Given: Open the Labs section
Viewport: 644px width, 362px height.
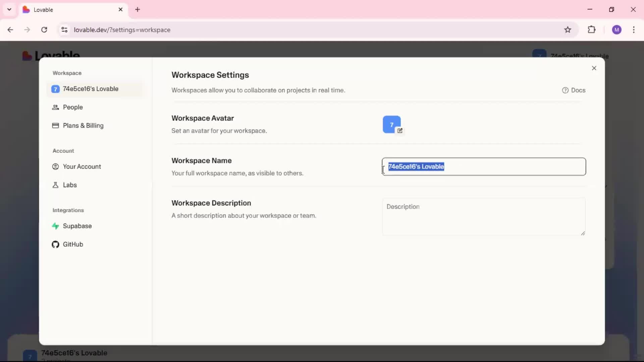Looking at the screenshot, I should (x=95, y=185).
